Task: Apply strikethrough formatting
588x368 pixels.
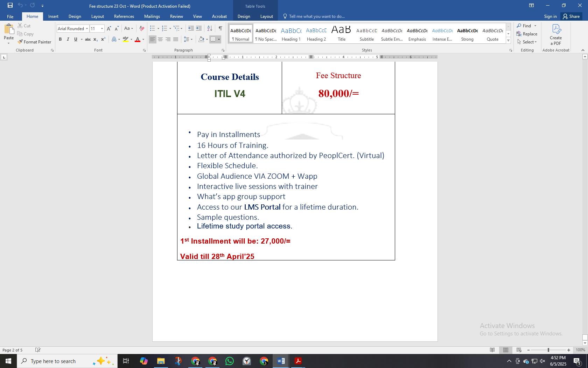Action: [x=88, y=39]
